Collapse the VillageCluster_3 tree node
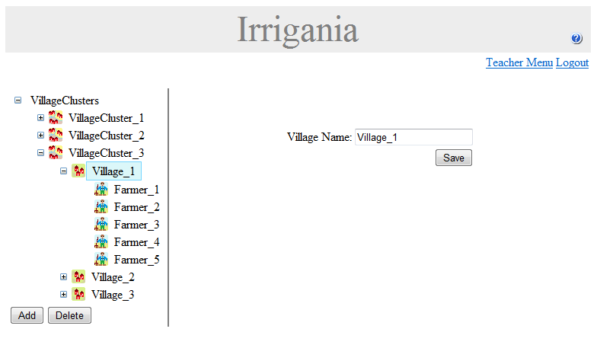Screen dimensions: 597x364 pyautogui.click(x=41, y=153)
